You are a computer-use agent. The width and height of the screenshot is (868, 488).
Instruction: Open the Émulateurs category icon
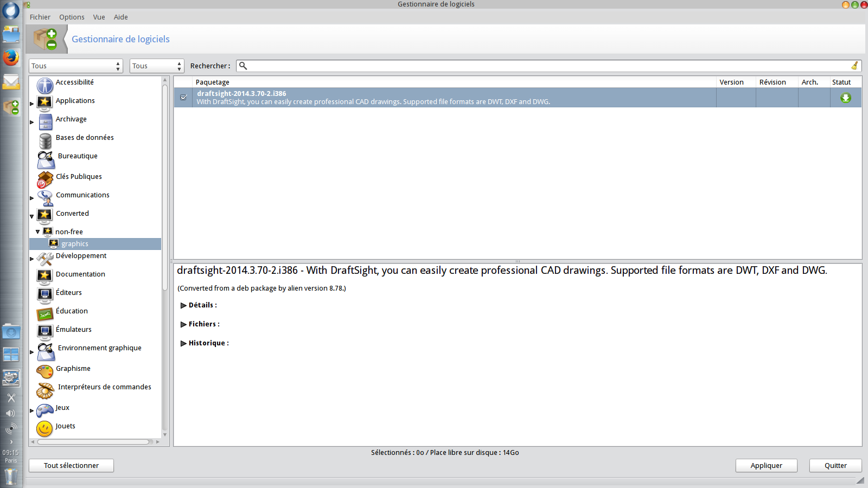44,332
